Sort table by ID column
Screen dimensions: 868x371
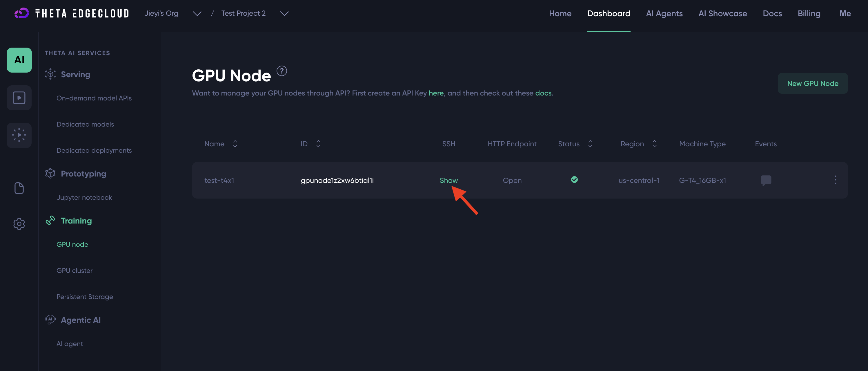click(318, 144)
